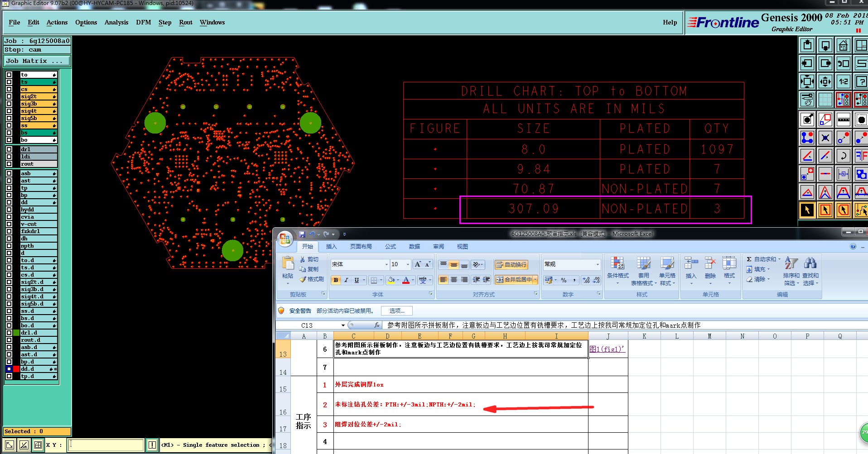Click the Excel Office button
868x454 pixels.
285,239
